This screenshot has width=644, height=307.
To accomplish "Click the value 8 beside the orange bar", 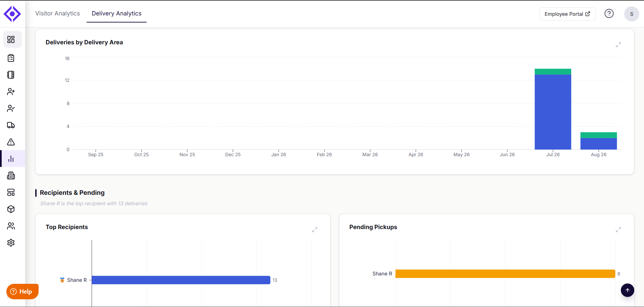I will point(619,274).
